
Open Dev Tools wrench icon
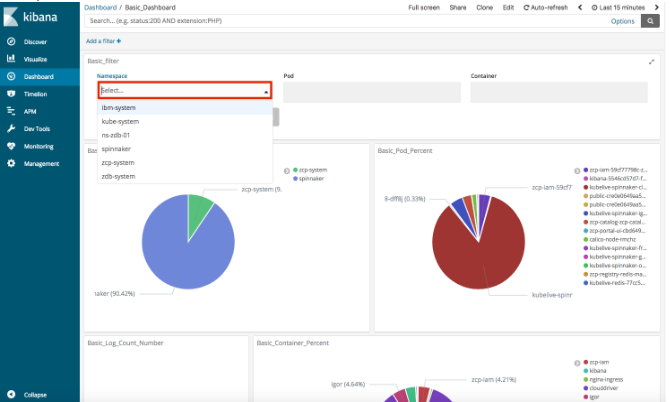click(11, 128)
